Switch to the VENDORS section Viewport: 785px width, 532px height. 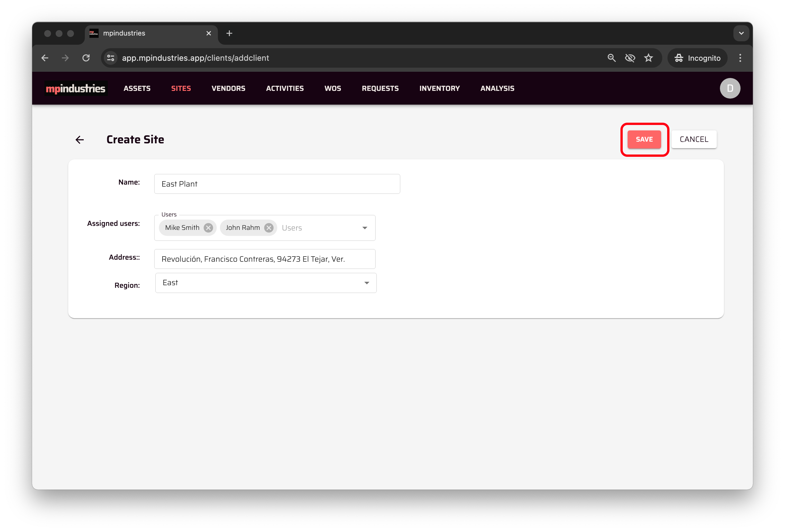coord(228,89)
